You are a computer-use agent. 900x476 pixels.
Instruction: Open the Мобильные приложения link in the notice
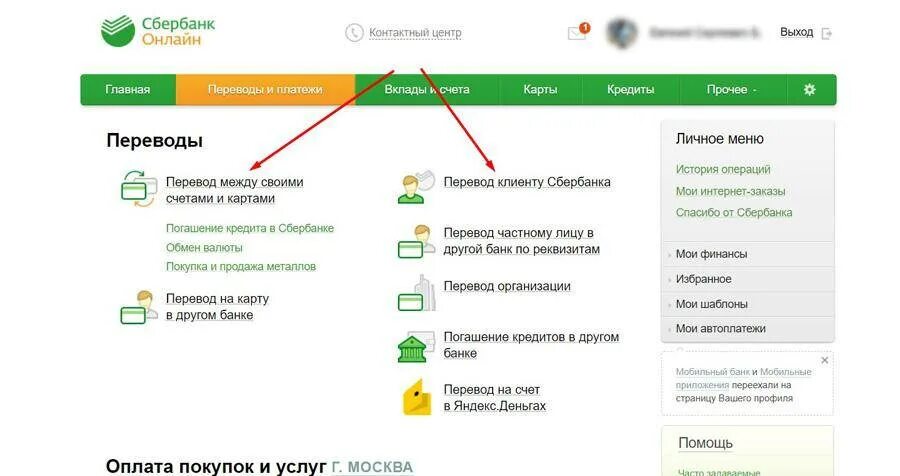pos(743,378)
